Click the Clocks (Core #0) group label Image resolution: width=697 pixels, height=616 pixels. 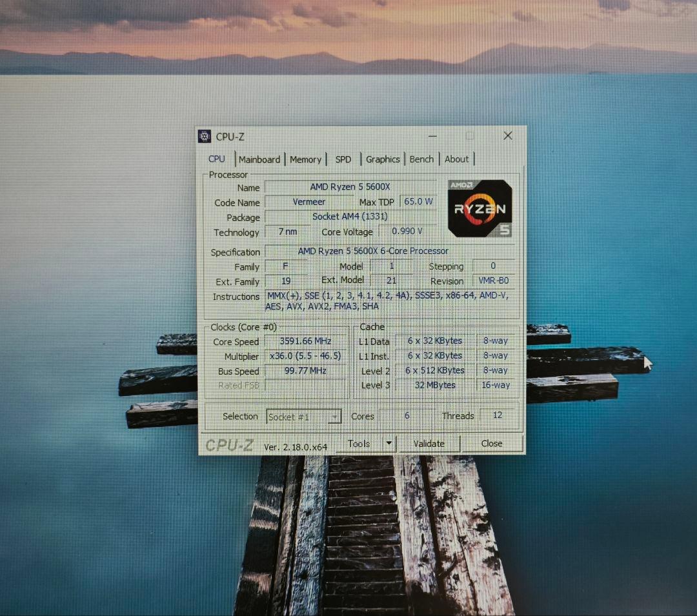pyautogui.click(x=243, y=327)
